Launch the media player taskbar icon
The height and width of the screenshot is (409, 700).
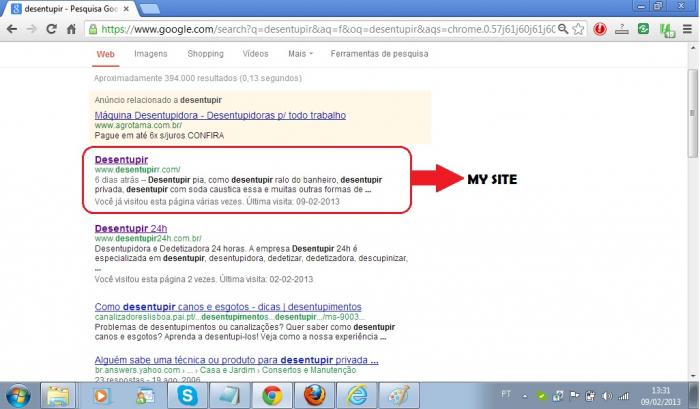click(101, 396)
